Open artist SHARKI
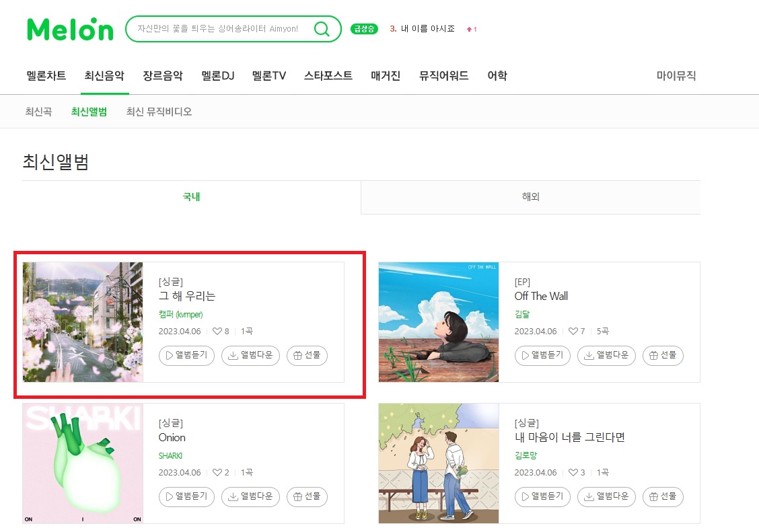Screen dimensions: 759x532 [170, 455]
